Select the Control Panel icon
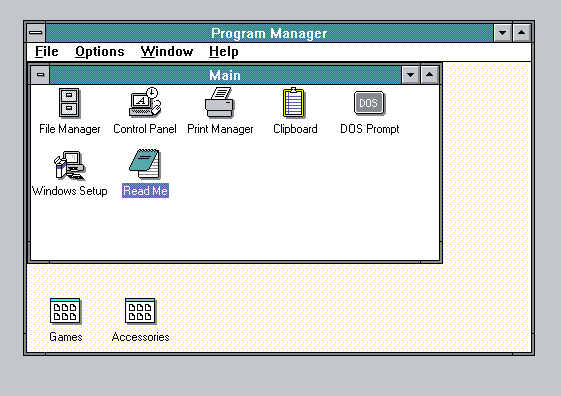 coord(145,102)
